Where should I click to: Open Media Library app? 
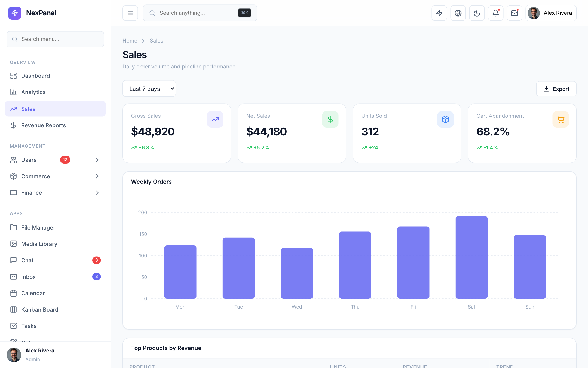pyautogui.click(x=55, y=244)
